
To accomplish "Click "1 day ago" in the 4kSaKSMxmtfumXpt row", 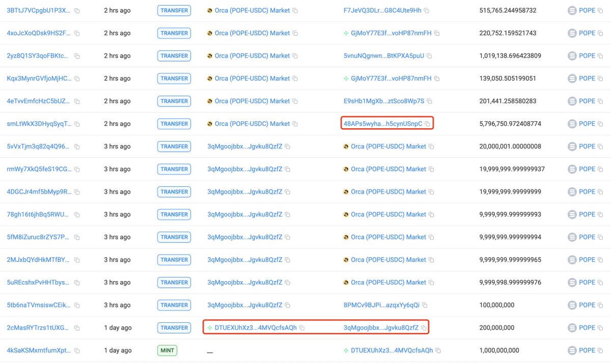I will pos(118,350).
